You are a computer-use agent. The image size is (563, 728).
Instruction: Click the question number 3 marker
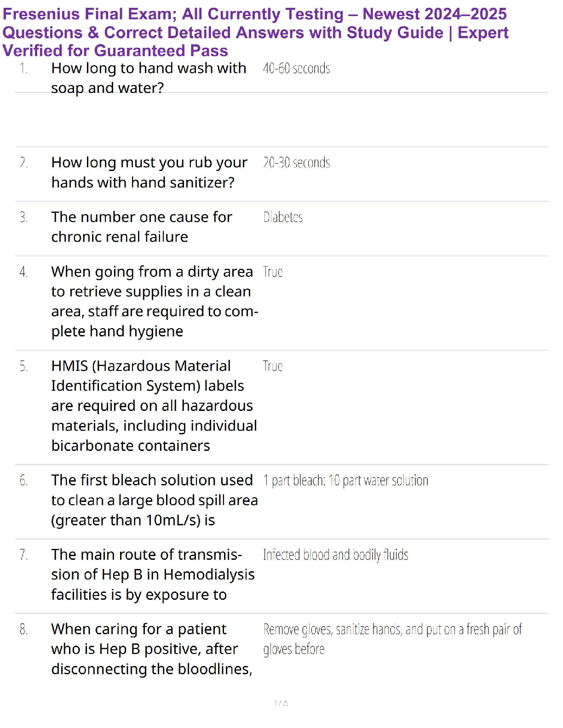(23, 217)
